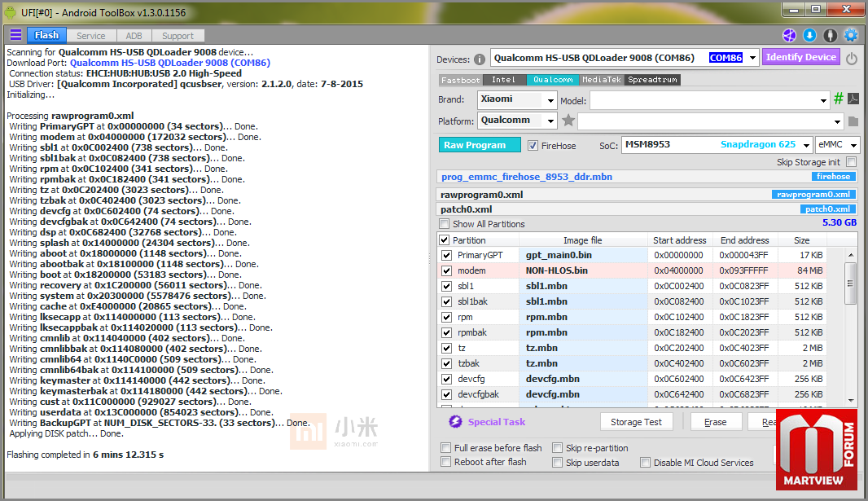
Task: Open the ADB tab
Action: click(x=134, y=36)
